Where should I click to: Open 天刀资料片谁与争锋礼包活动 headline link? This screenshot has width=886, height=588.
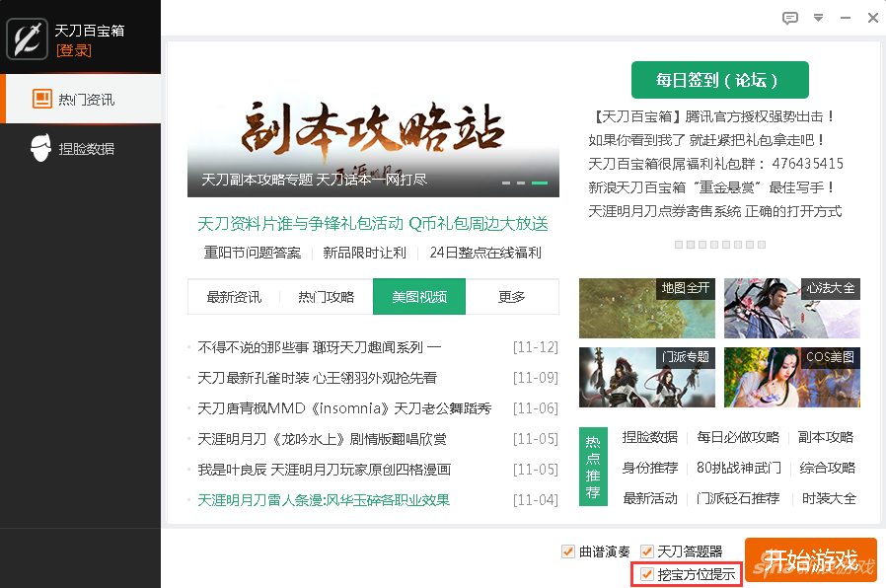(x=373, y=224)
